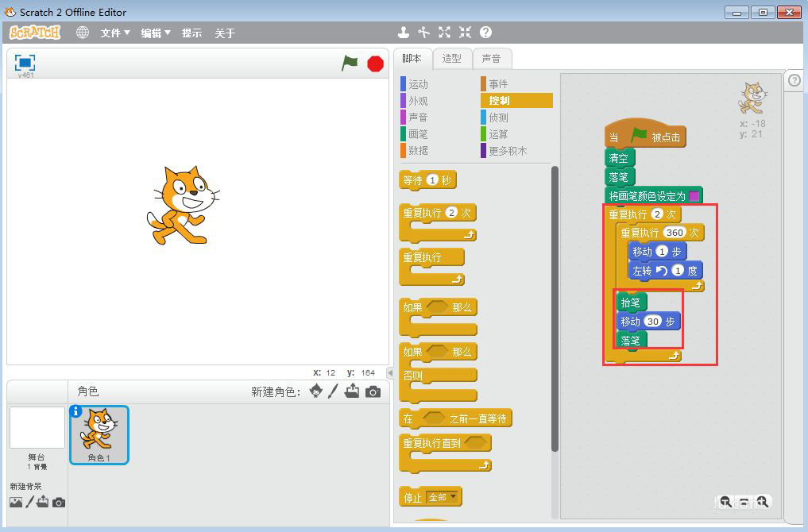The image size is (808, 532).
Task: Click the 在 之前一直等待 block in palette
Action: [455, 418]
